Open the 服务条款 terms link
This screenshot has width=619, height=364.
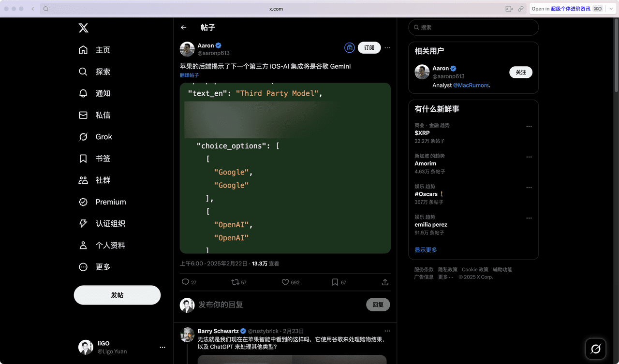[424, 270]
